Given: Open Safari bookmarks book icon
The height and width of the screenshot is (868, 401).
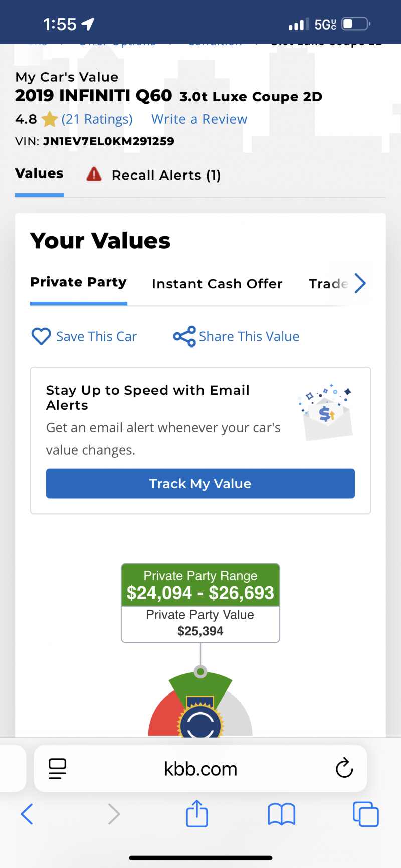Looking at the screenshot, I should click(x=281, y=814).
